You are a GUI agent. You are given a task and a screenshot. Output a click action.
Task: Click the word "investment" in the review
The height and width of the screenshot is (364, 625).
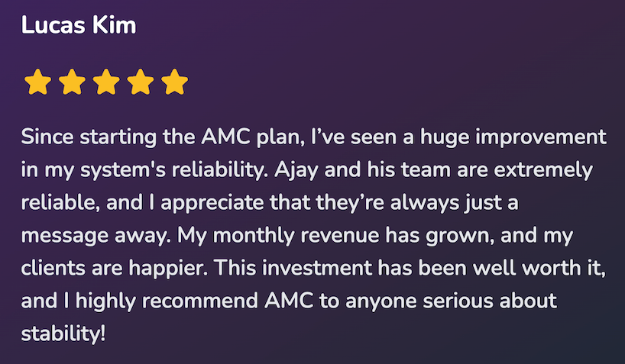pos(317,268)
